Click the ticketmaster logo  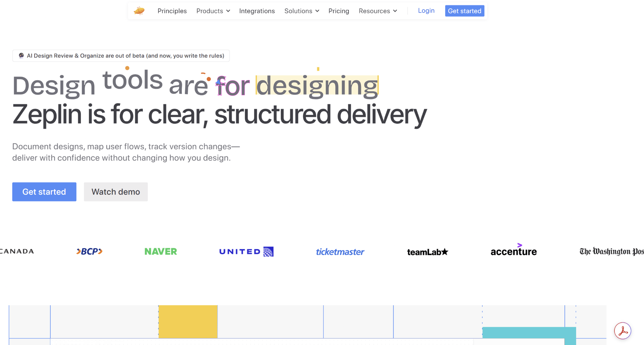[340, 252]
